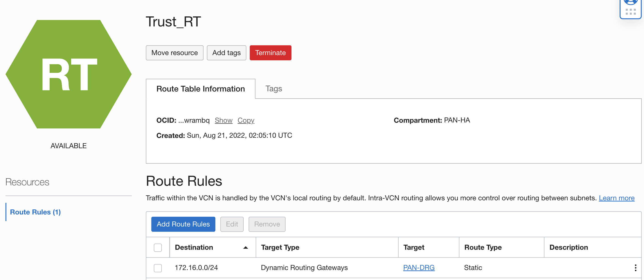Click the Remove route rule button

267,224
